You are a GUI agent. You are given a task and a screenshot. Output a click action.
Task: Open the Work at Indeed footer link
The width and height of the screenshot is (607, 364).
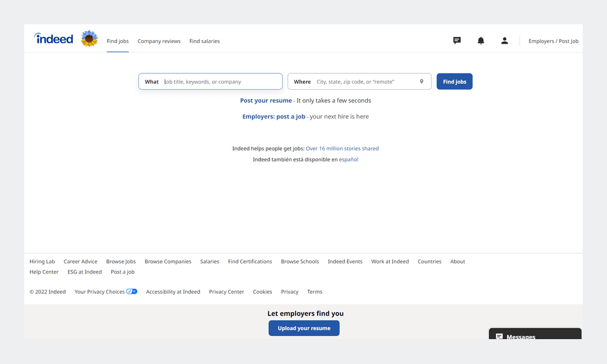390,261
